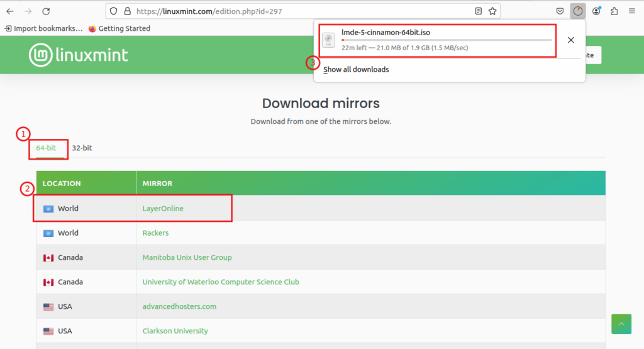The height and width of the screenshot is (349, 644).
Task: Click the forward navigation arrow
Action: pyautogui.click(x=28, y=11)
